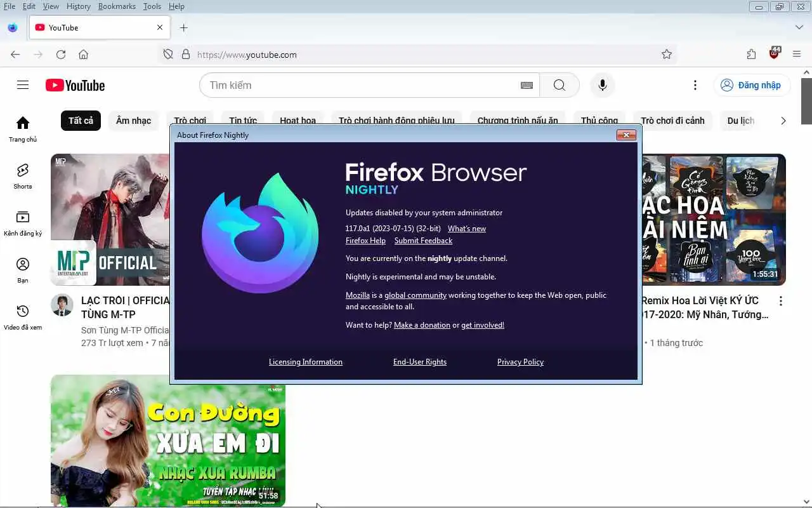Open the Lạc Trôi video thumbnail
Image resolution: width=812 pixels, height=508 pixels.
tap(110, 220)
